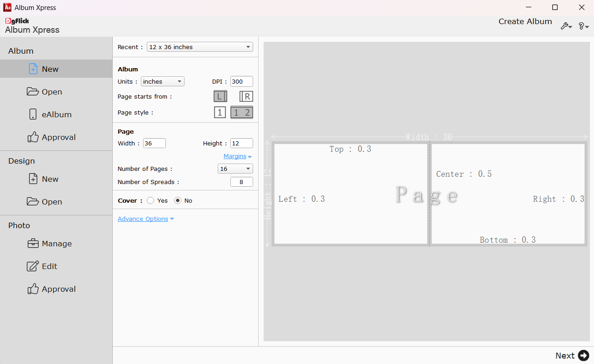Set page to start from Right

click(x=246, y=96)
